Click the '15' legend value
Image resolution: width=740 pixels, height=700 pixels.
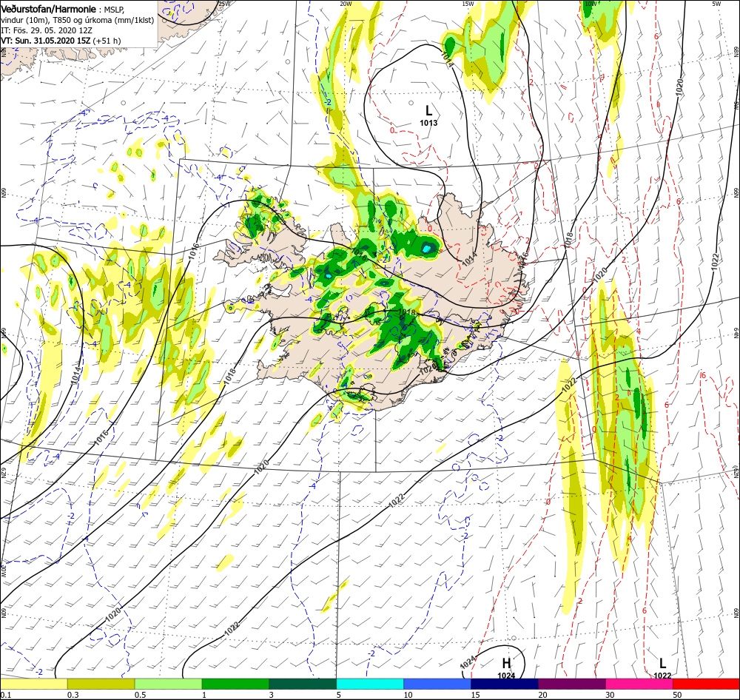[475, 695]
